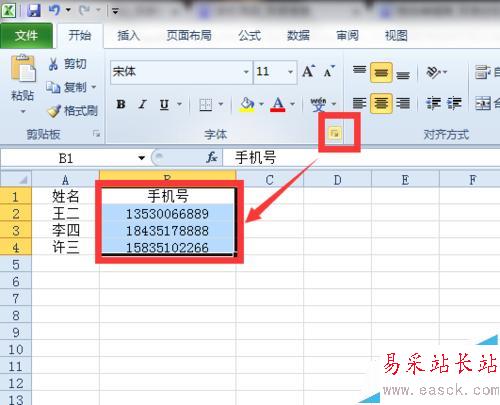Toggle Underline formatting
The width and height of the screenshot is (500, 405).
click(x=164, y=105)
